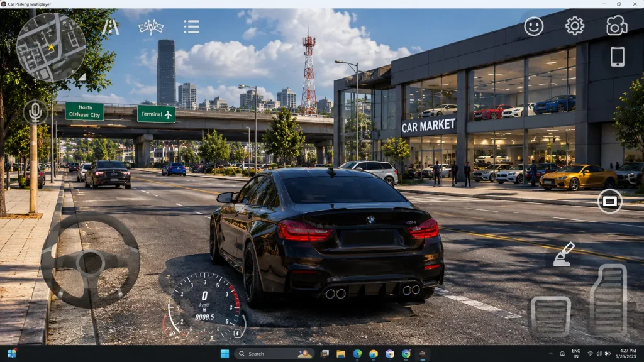Show hidden system tray icons
This screenshot has width=644, height=362.
[x=551, y=354]
